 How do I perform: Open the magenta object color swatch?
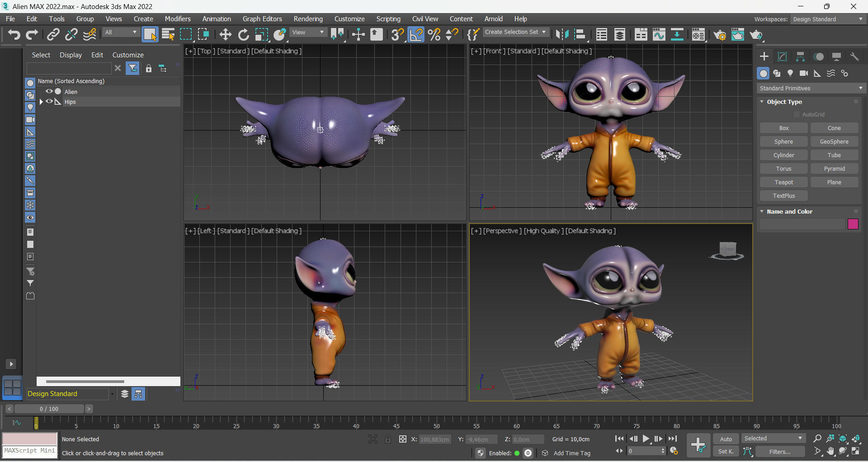[x=853, y=224]
